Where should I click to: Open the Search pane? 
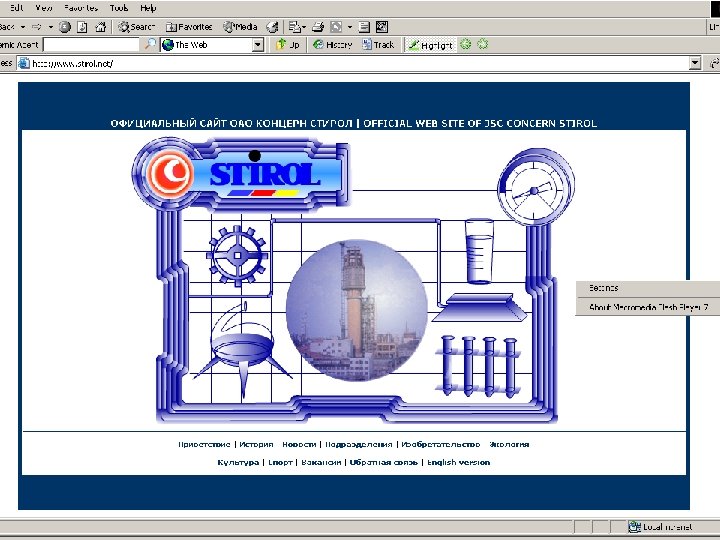coord(136,27)
